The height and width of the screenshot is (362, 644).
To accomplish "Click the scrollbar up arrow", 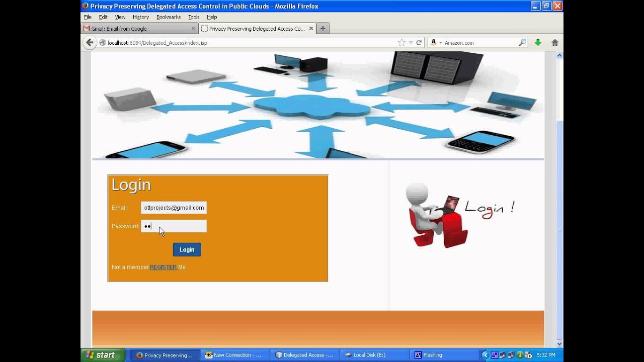I will tap(559, 55).
